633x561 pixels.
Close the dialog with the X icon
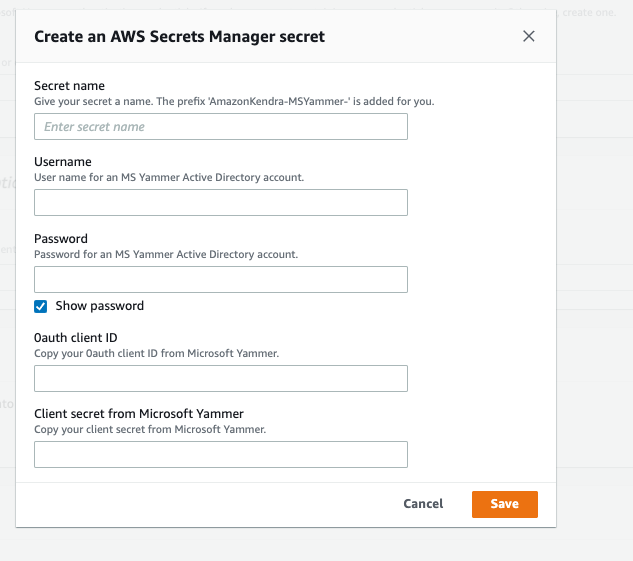[x=529, y=37]
